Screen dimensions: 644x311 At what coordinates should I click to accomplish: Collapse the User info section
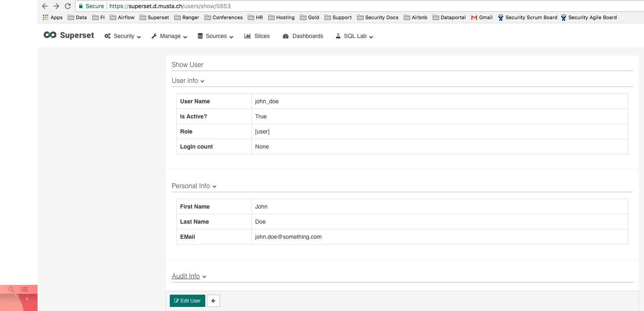point(188,81)
